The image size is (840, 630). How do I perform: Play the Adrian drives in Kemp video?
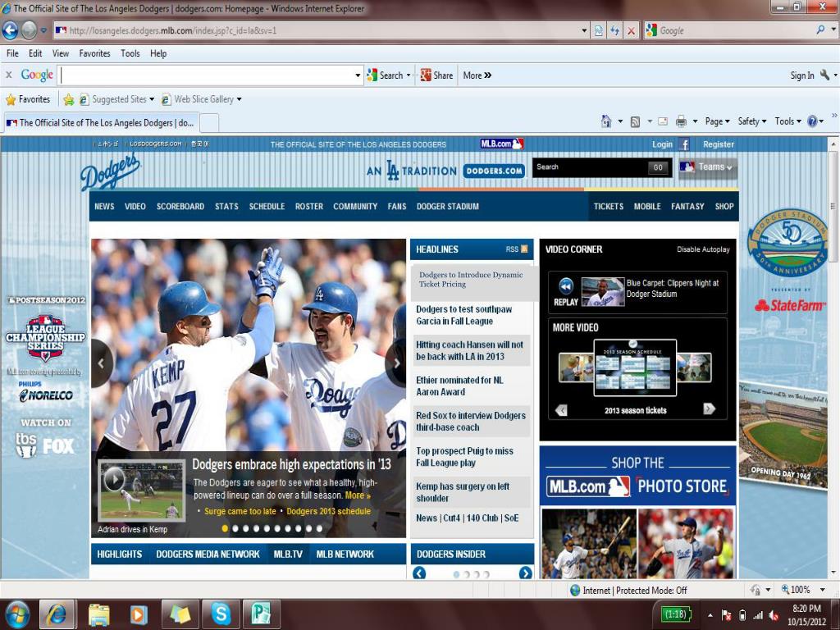[x=114, y=478]
